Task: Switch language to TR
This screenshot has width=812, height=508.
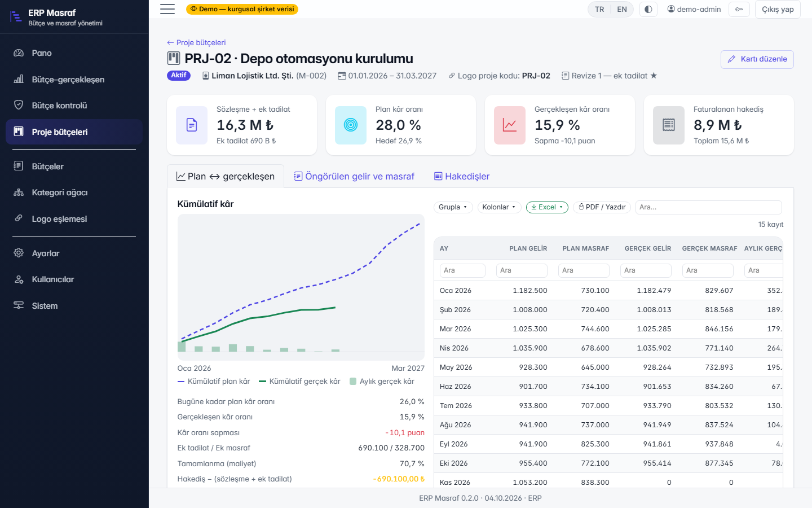Action: 599,9
